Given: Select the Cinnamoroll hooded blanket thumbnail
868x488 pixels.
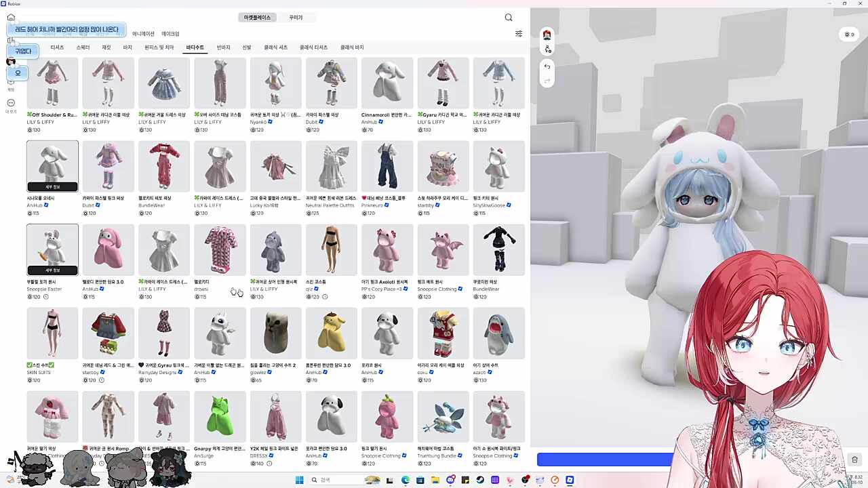Looking at the screenshot, I should 387,83.
